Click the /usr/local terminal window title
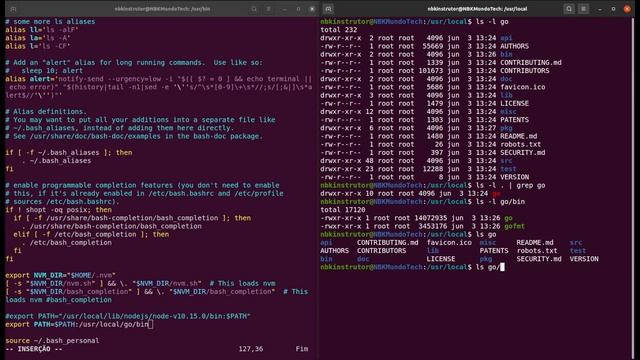 point(477,9)
